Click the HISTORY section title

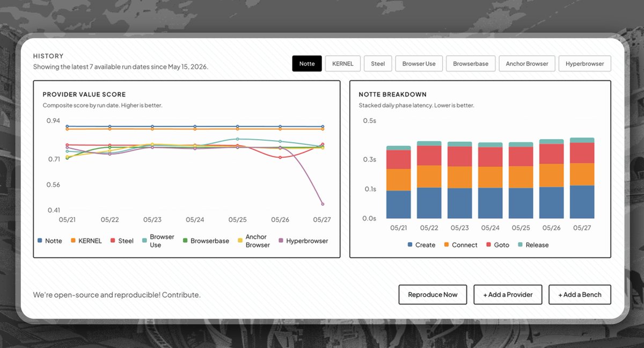point(48,56)
